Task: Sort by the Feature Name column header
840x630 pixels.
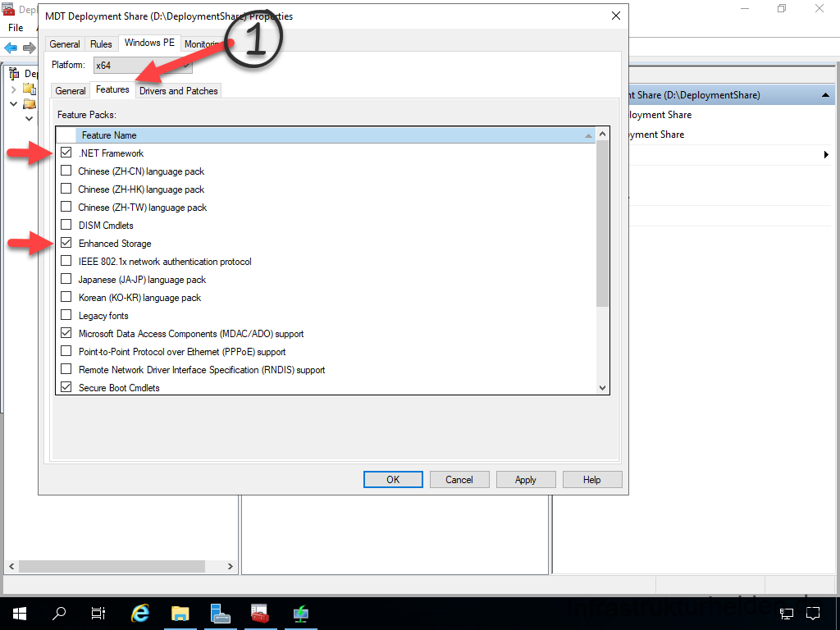Action: [x=336, y=135]
